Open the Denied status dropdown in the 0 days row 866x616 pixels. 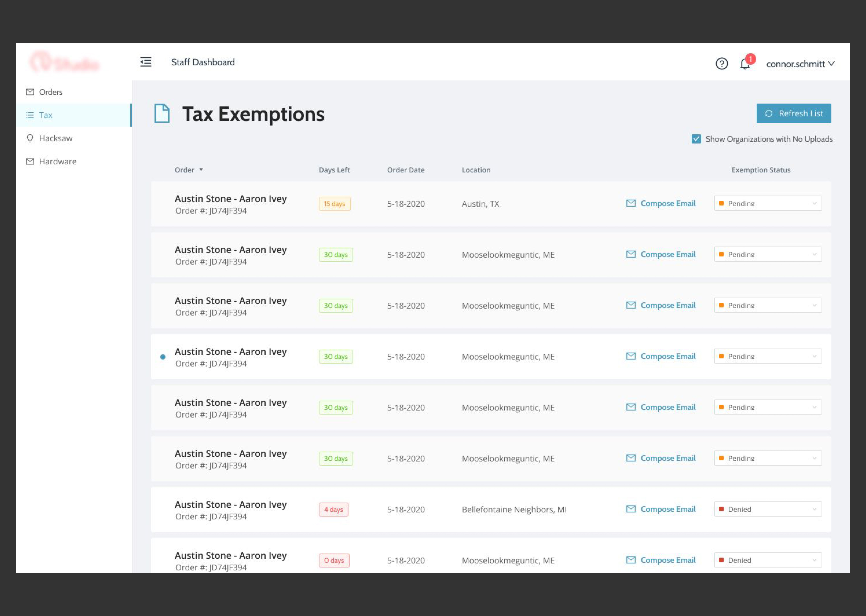[x=768, y=560]
